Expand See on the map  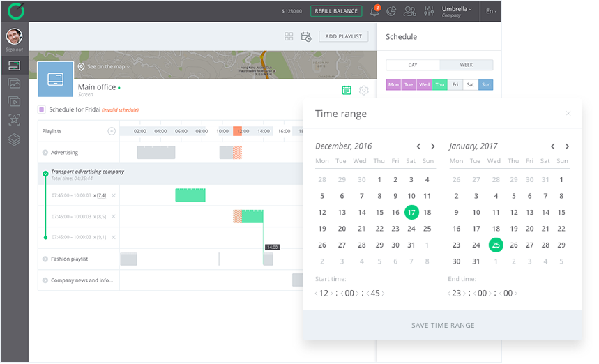click(x=104, y=66)
